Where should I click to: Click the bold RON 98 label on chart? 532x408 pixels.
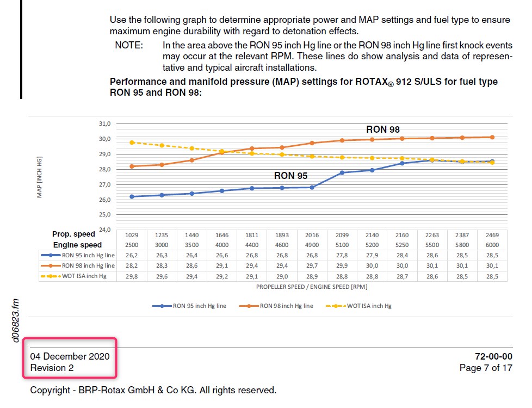383,129
